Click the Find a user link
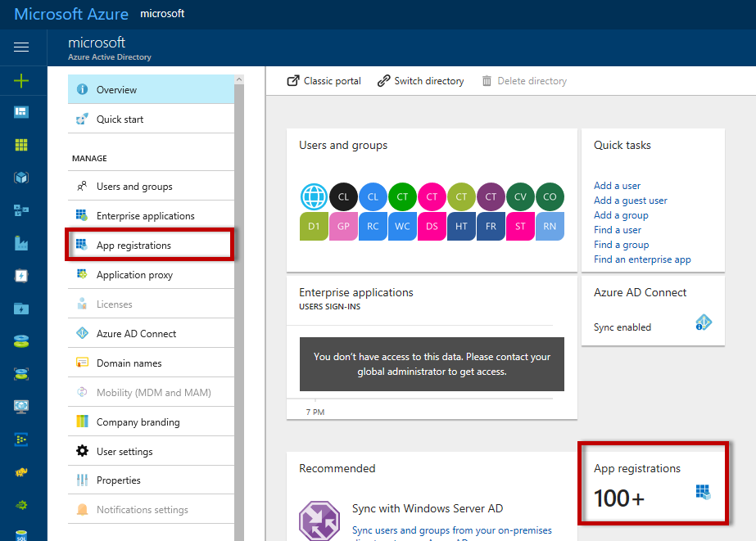Screen dimensions: 756x541 coord(618,230)
